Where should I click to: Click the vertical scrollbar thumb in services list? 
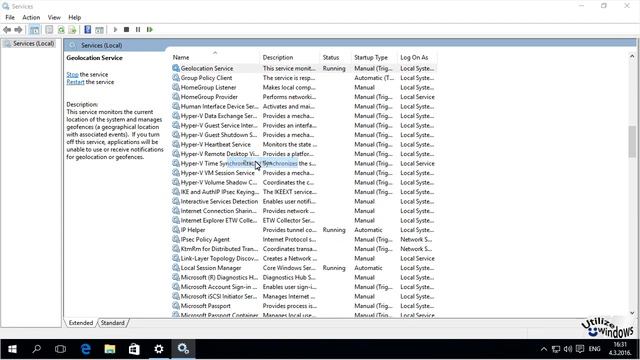pos(632,141)
